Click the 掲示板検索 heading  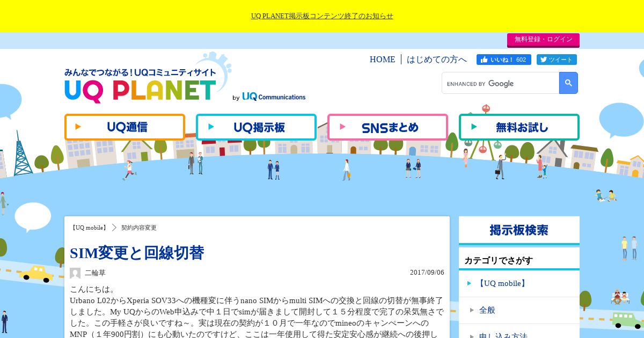point(519,230)
